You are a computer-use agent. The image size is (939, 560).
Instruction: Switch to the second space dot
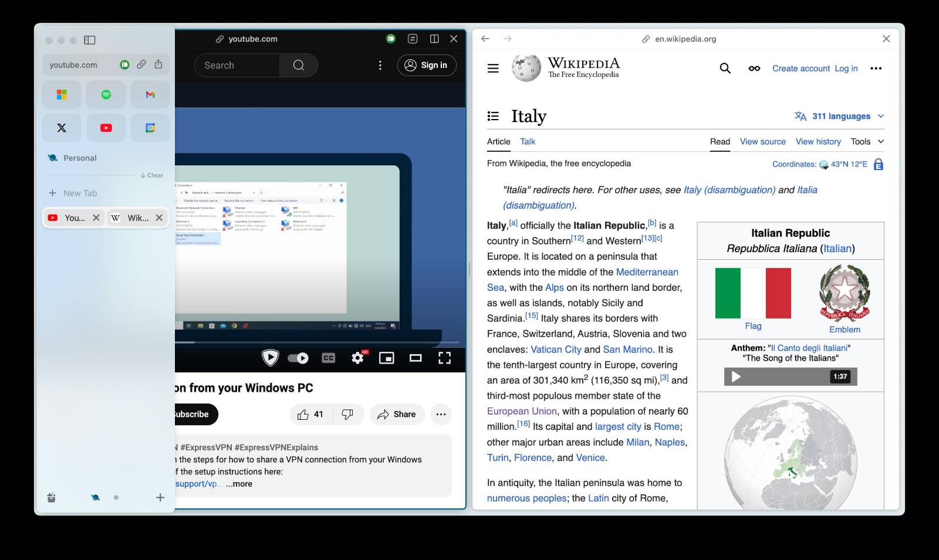tap(116, 497)
